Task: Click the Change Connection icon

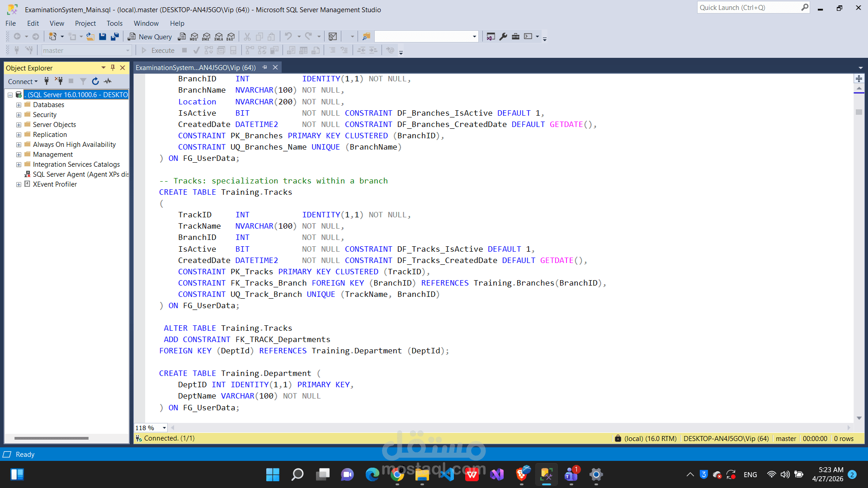Action: click(29, 50)
